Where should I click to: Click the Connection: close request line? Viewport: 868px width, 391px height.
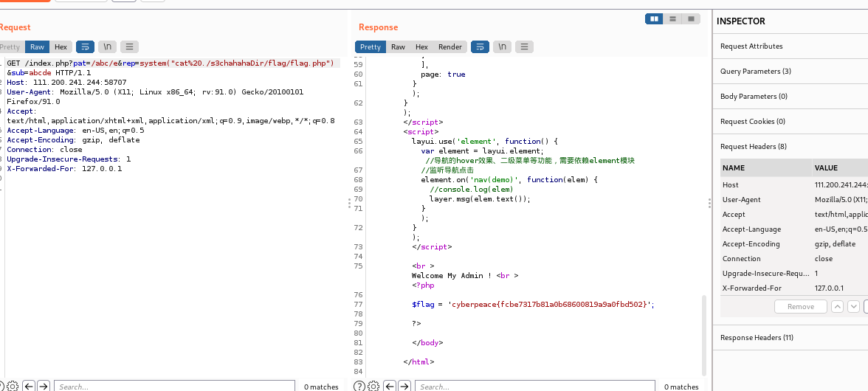44,149
